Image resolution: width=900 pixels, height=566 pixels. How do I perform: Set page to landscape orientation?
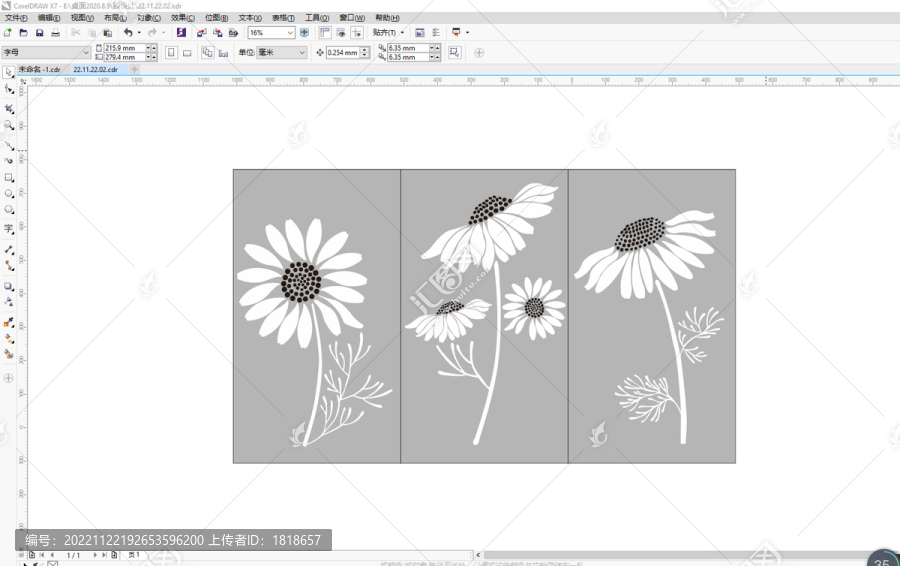(x=187, y=53)
